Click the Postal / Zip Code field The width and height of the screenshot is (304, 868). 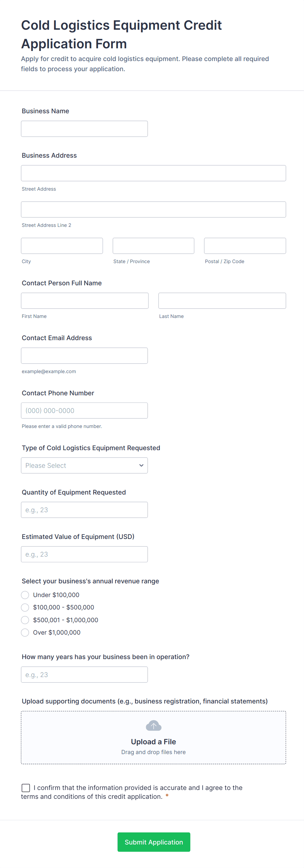[x=245, y=245]
